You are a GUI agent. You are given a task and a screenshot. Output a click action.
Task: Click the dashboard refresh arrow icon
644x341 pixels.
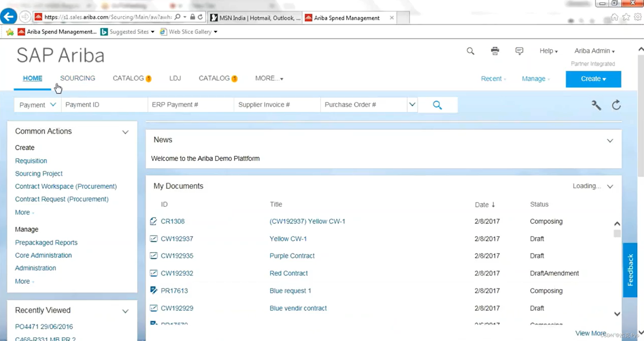click(x=616, y=105)
